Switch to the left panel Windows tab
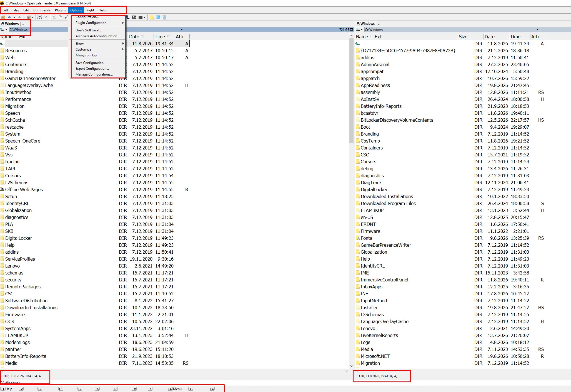571x392 pixels. [x=11, y=24]
